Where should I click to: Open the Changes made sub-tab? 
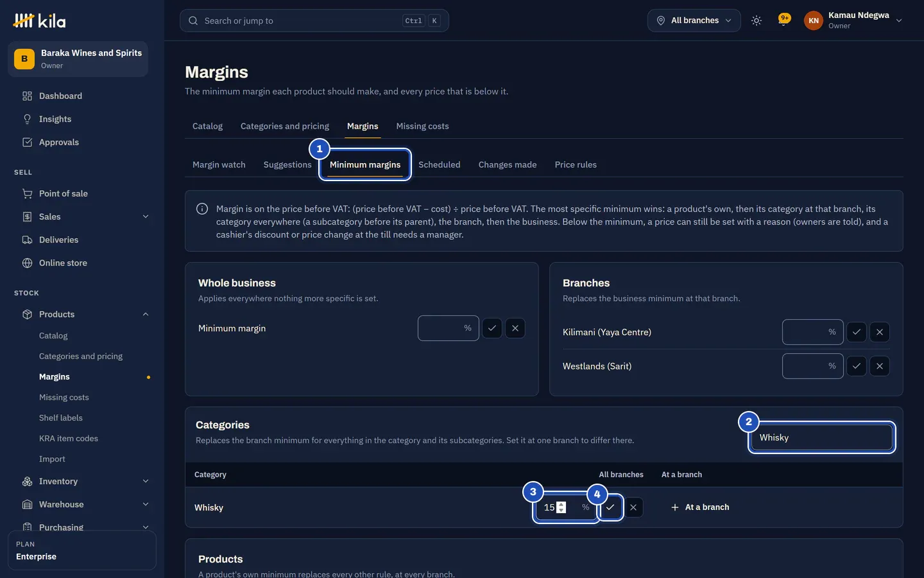pos(508,164)
